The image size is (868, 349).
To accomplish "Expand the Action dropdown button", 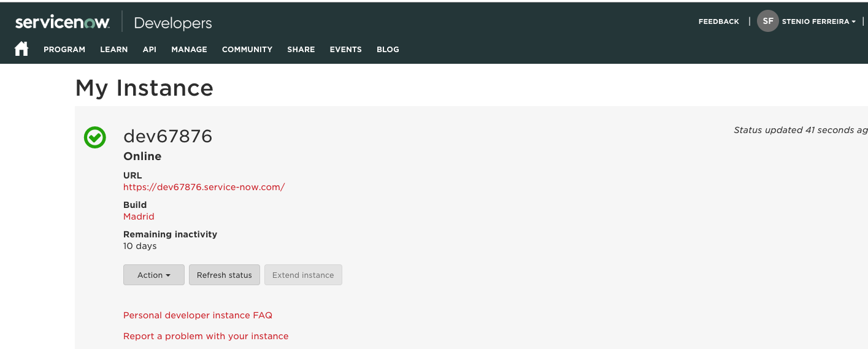I will (154, 275).
